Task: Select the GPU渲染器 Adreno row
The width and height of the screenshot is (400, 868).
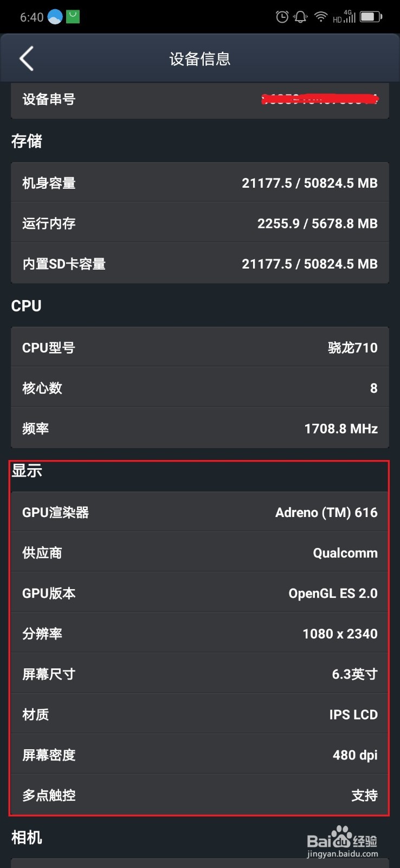Action: coord(200,512)
